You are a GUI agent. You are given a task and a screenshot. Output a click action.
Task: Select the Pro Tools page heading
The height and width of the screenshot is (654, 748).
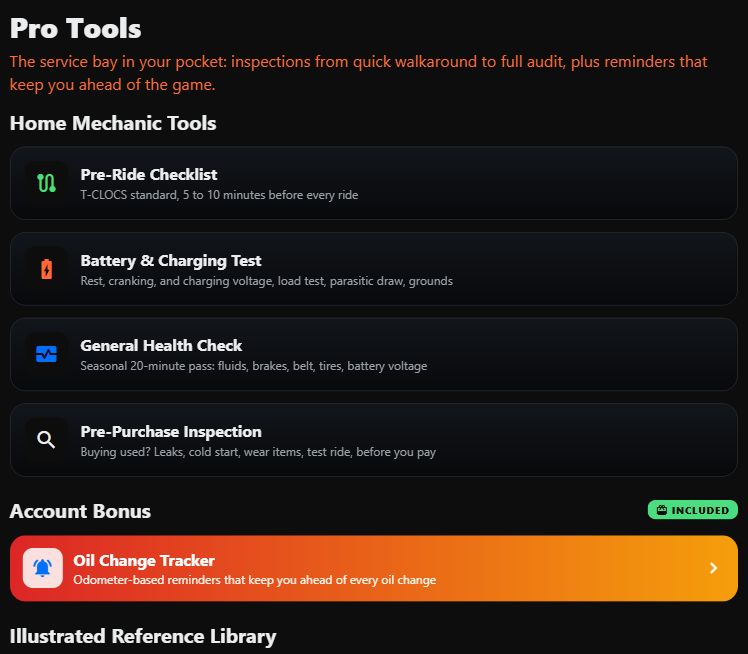(x=75, y=29)
